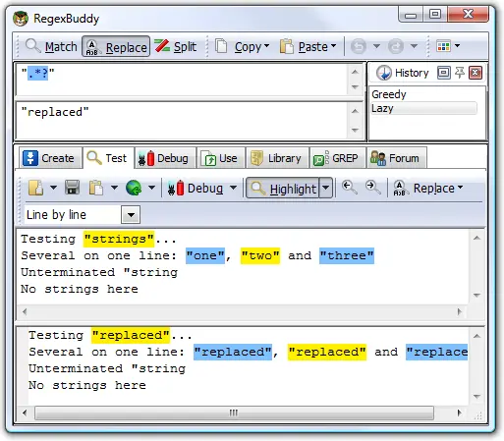The image size is (504, 441).
Task: Click the highlighted "two" match
Action: coord(260,255)
